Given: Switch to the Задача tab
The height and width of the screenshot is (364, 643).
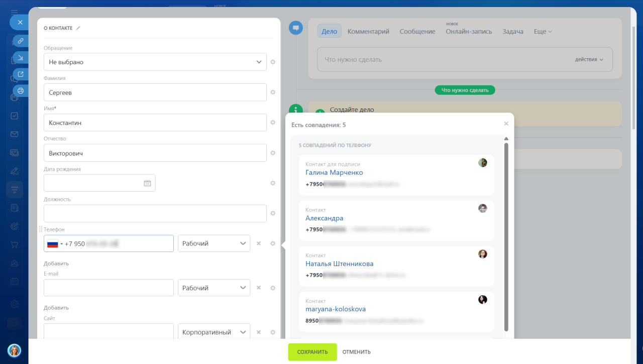Looking at the screenshot, I should [512, 31].
